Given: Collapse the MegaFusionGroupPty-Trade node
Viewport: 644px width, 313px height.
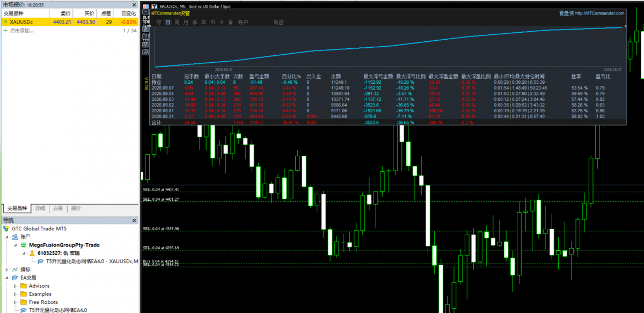Looking at the screenshot, I should 15,245.
